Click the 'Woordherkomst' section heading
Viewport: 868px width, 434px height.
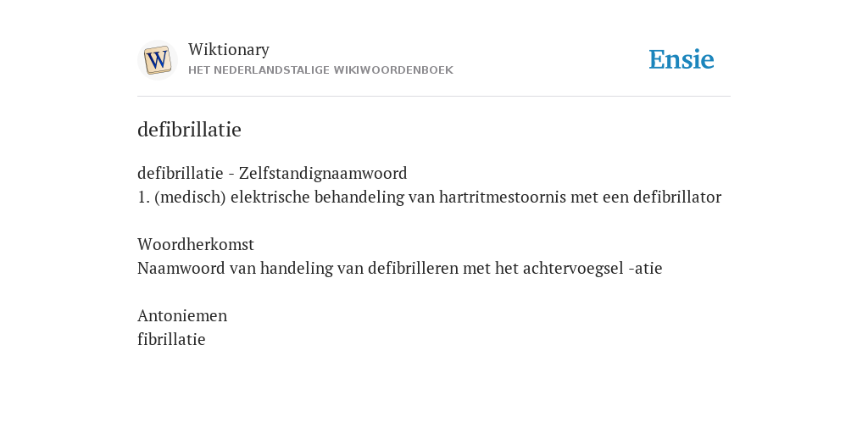point(196,244)
